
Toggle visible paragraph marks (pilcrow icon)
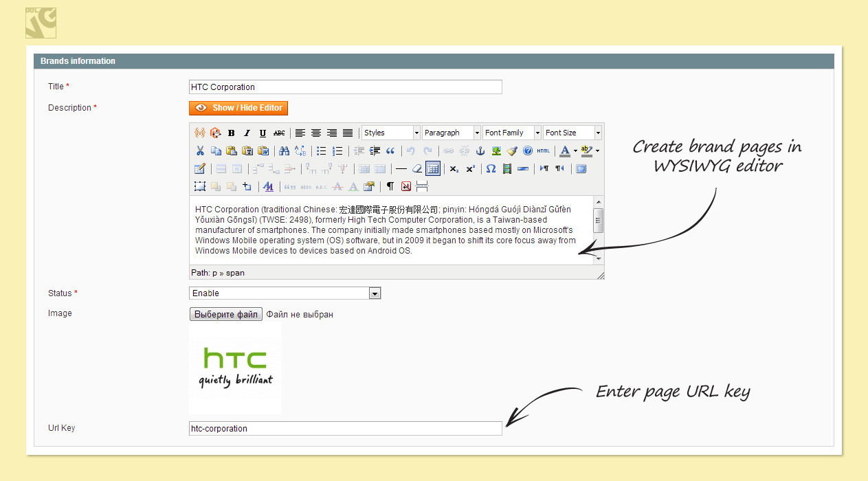390,186
